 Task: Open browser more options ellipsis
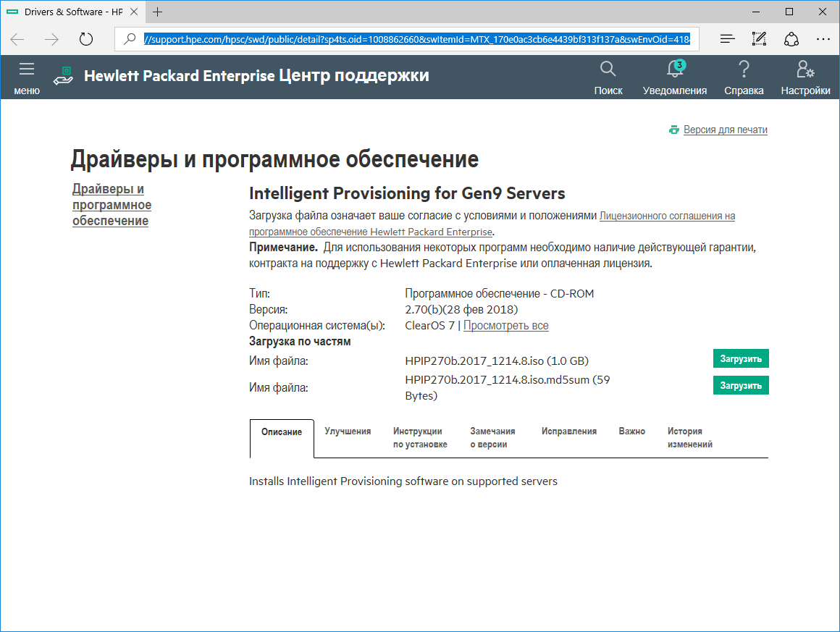point(823,39)
